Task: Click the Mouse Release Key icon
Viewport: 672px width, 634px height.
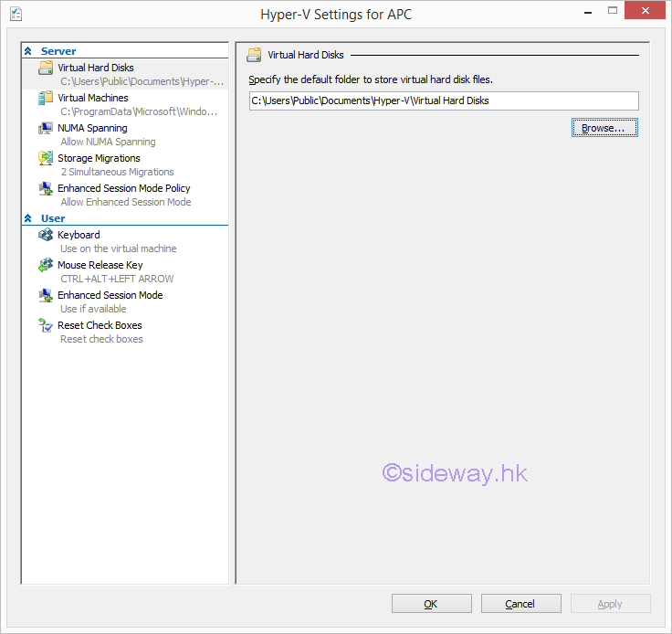Action: [x=46, y=265]
